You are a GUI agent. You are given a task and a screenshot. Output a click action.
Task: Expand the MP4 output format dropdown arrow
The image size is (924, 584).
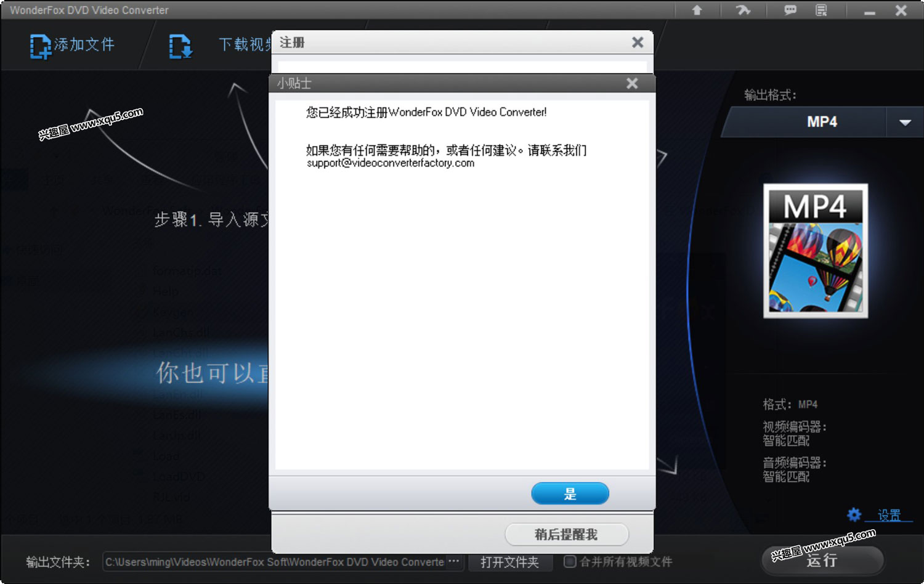(x=905, y=122)
